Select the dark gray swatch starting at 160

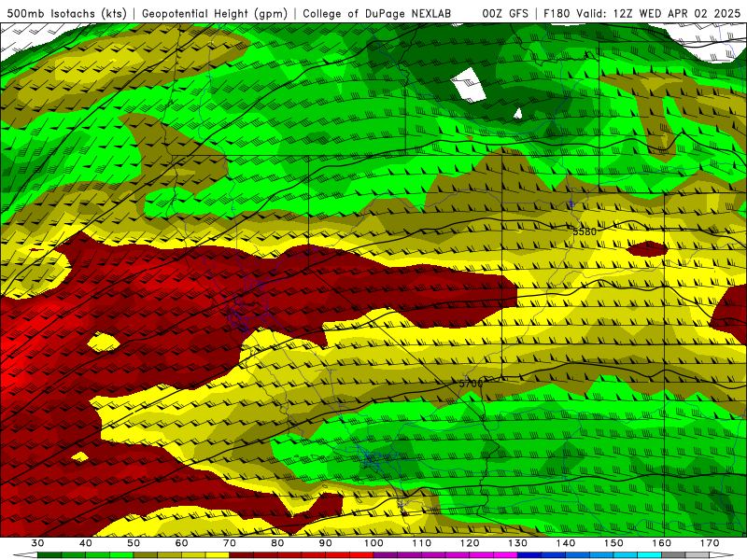tap(673, 555)
